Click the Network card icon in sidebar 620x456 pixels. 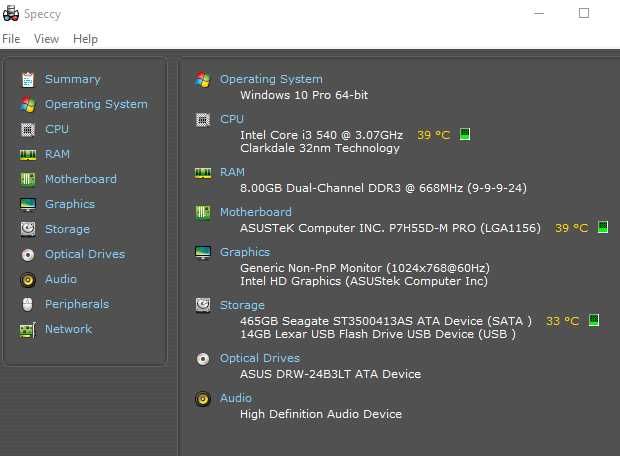[28, 330]
